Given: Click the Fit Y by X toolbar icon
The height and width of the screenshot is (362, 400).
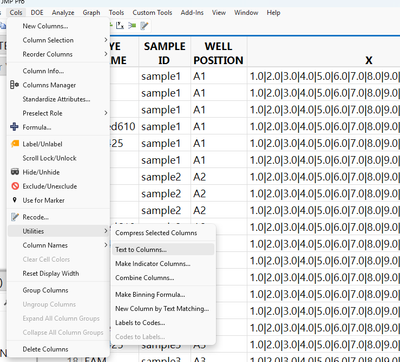Looking at the screenshot, I should (120, 26).
